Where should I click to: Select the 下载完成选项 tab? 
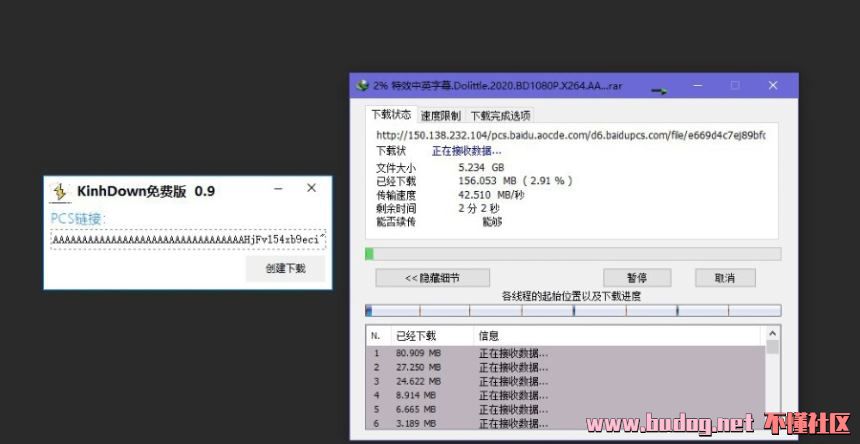coord(500,116)
